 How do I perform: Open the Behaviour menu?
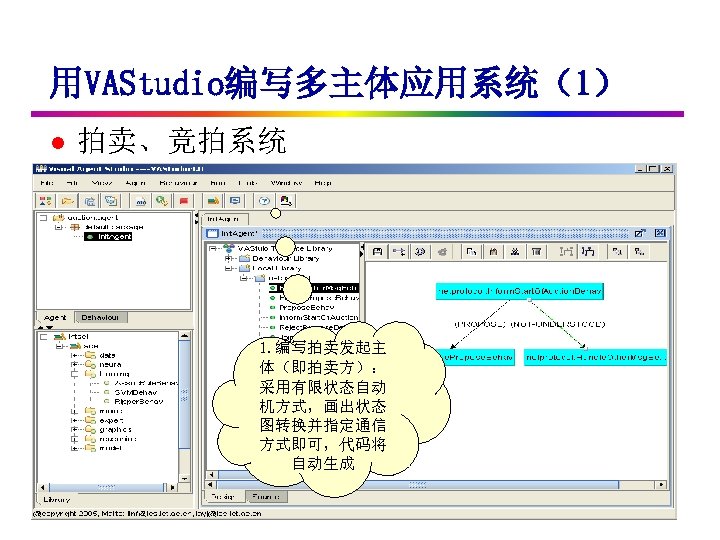coord(178,183)
